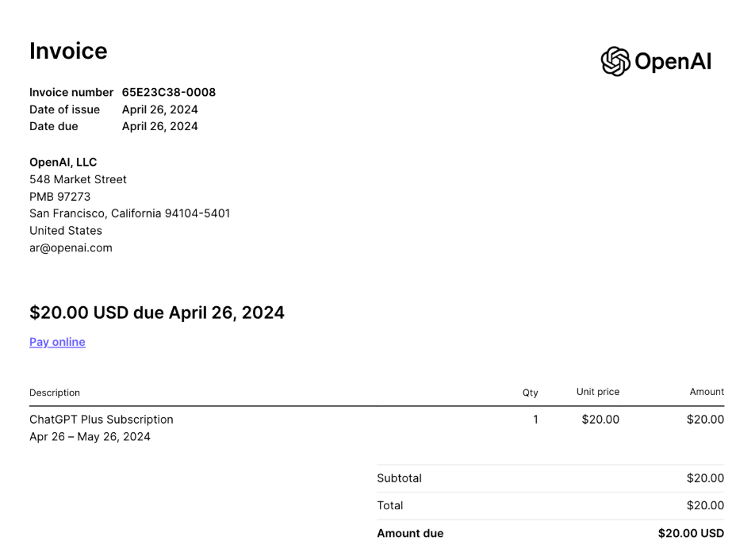Click the Date of issue label
Viewport: 736px width, 560px height.
coord(64,109)
